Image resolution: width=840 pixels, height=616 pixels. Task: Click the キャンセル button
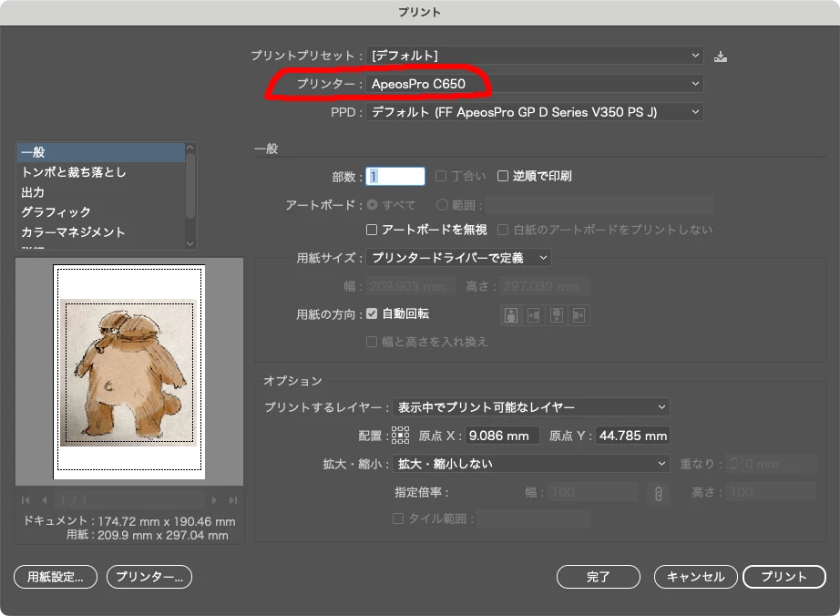[x=695, y=577]
